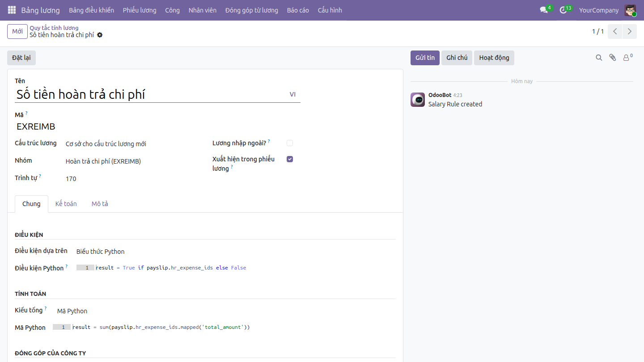Enable the Lương nhập ngoài checkbox
644x362 pixels.
[290, 143]
